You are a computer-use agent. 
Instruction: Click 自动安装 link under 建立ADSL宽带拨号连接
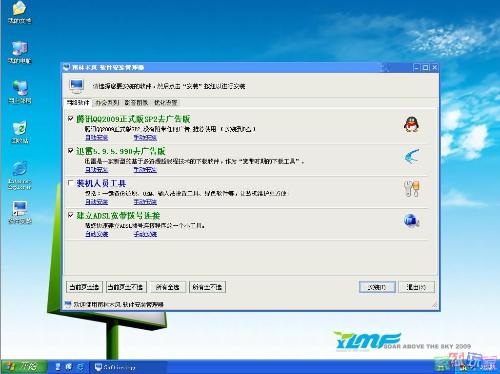pos(97,234)
